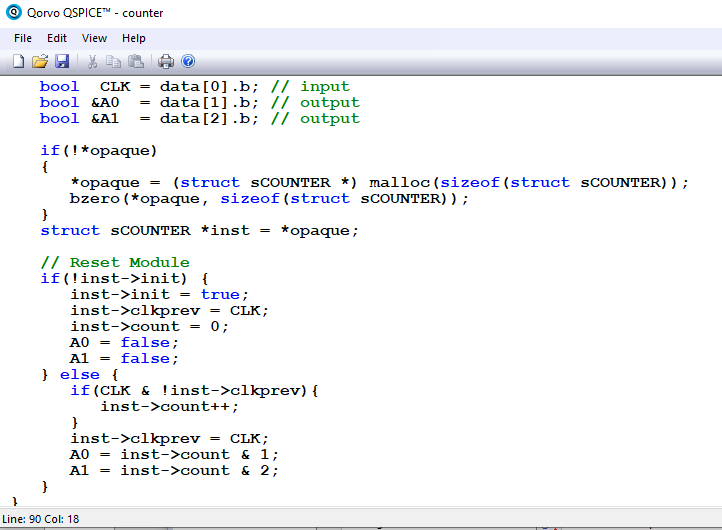The height and width of the screenshot is (530, 722).
Task: Place cursor at A1 = inst->count & 2
Action: coord(174,470)
